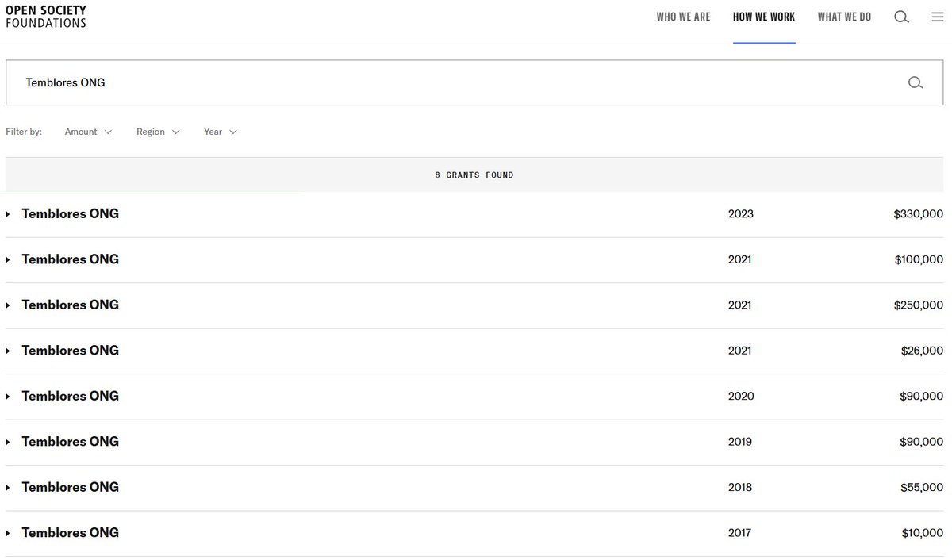Click the 8 Grants Found results label

point(474,175)
